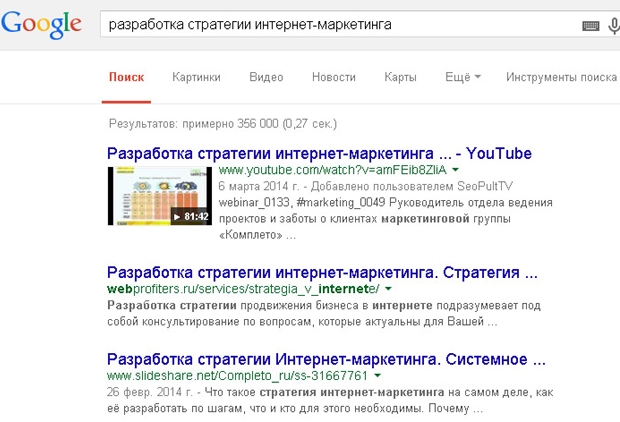The width and height of the screenshot is (620, 422).
Task: Click the www.youtube.com/watch URL text
Action: pyautogui.click(x=333, y=170)
